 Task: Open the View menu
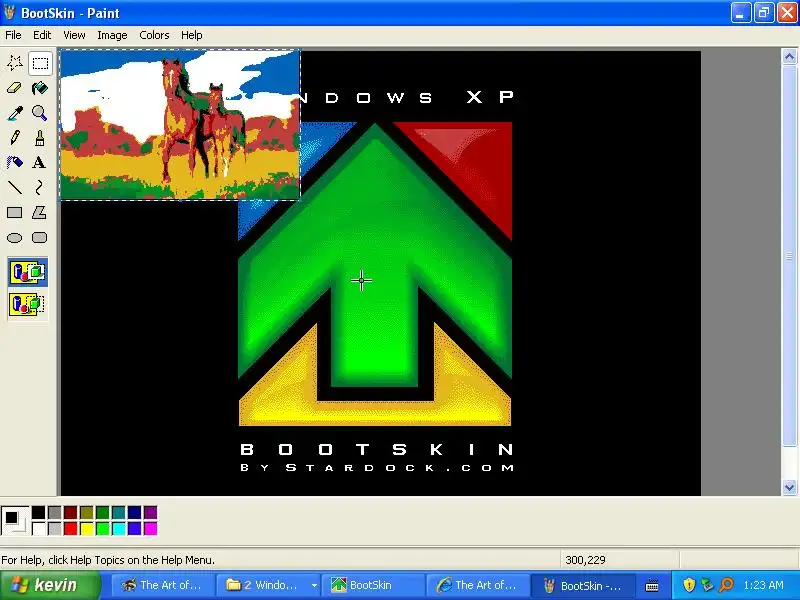tap(74, 35)
